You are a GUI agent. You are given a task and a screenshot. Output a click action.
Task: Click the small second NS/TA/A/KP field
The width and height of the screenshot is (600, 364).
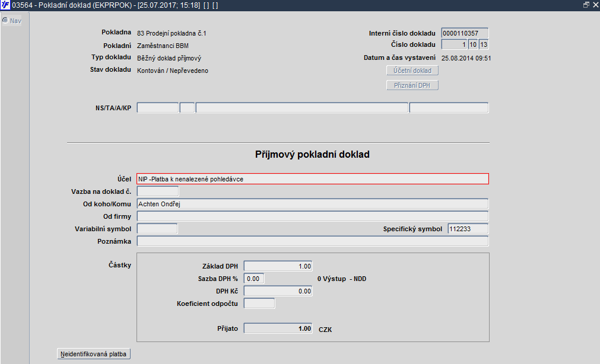pos(187,108)
